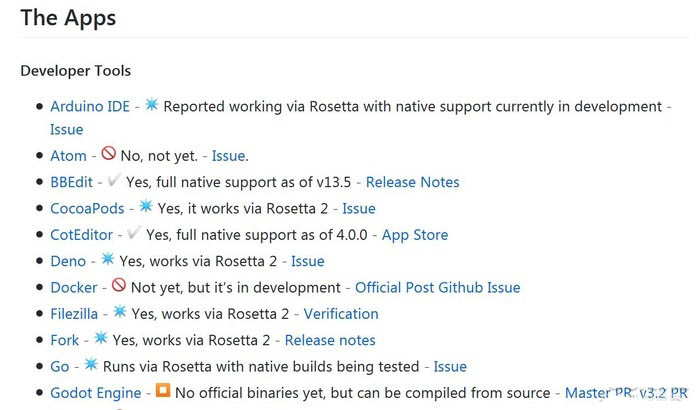Open the Deno project link
The height and width of the screenshot is (410, 700).
(68, 261)
